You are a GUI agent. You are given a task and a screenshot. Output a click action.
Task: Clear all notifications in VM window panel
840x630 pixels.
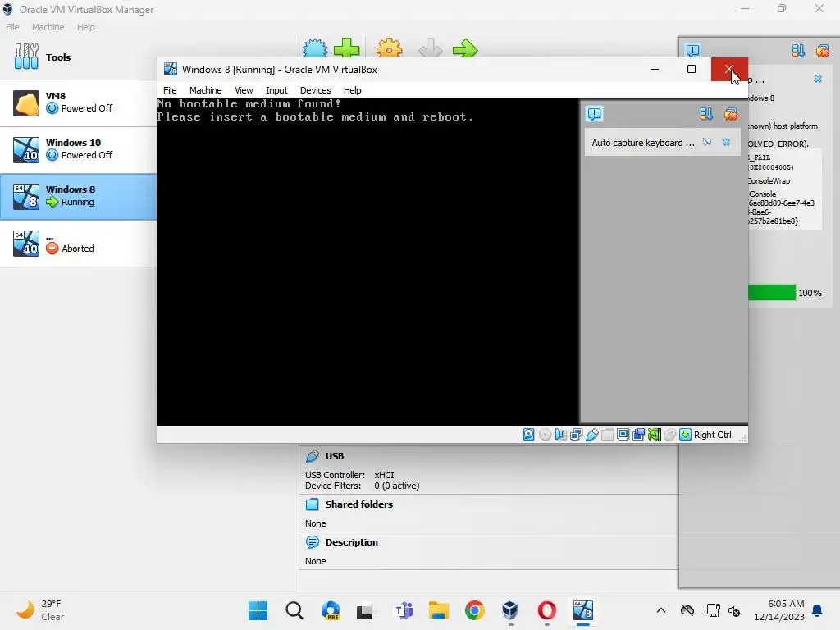pyautogui.click(x=731, y=114)
